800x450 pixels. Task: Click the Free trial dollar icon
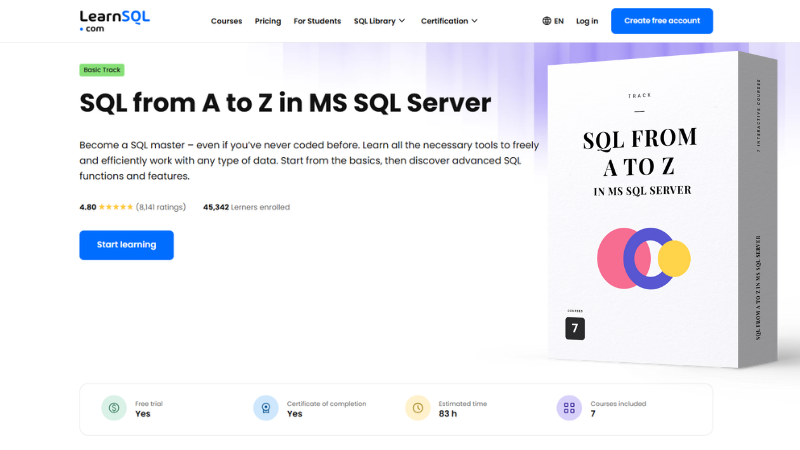tap(114, 408)
